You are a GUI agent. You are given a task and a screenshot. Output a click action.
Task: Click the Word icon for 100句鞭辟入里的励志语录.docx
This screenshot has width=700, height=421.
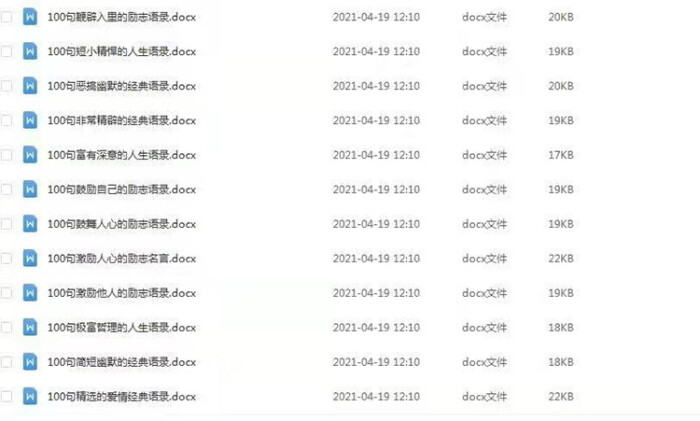(x=30, y=17)
